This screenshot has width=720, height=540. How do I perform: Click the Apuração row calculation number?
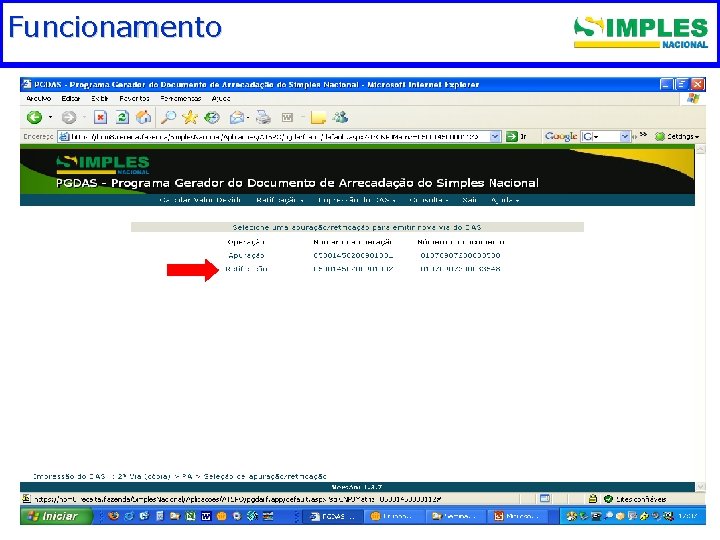[x=353, y=255]
